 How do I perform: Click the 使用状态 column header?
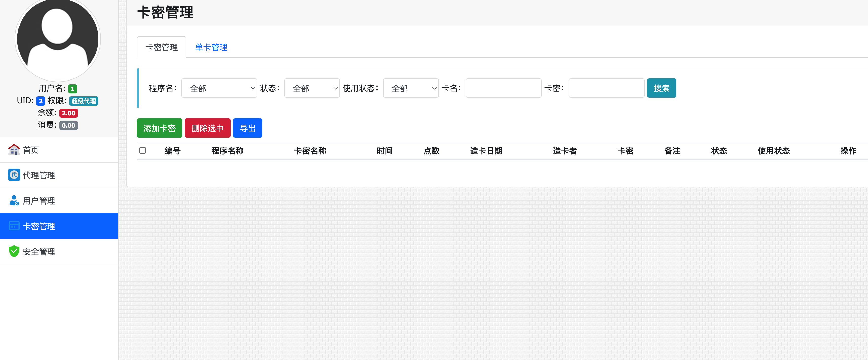tap(774, 151)
